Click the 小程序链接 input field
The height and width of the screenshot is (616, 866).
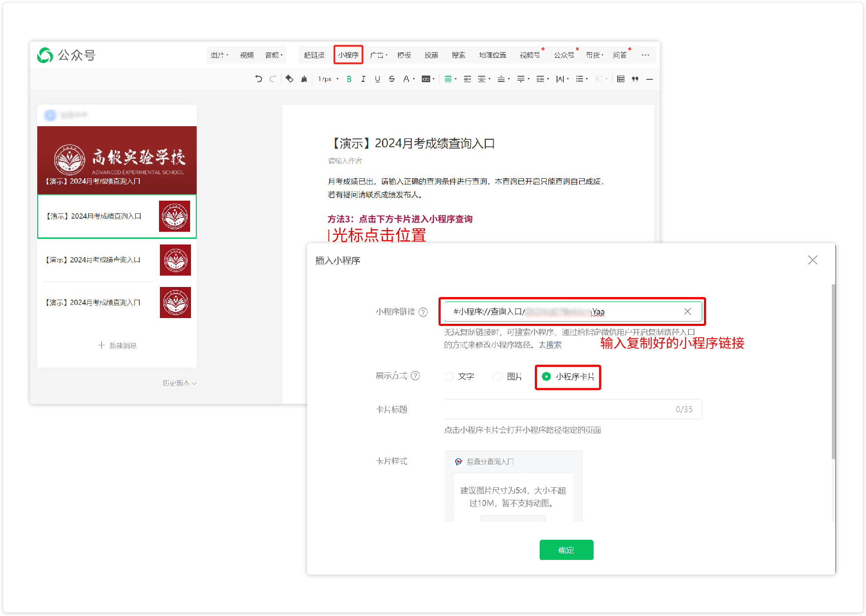pos(573,312)
